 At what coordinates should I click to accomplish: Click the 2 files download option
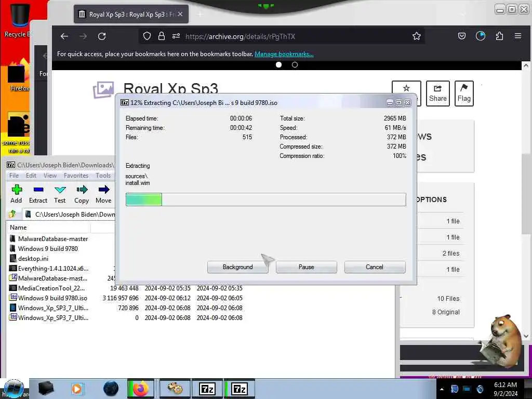point(451,253)
